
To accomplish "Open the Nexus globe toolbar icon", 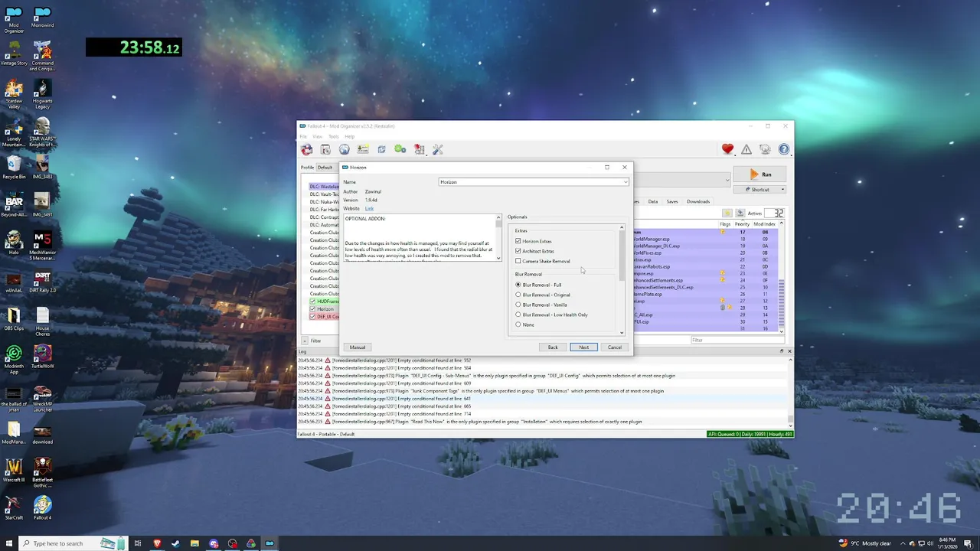I will (345, 149).
